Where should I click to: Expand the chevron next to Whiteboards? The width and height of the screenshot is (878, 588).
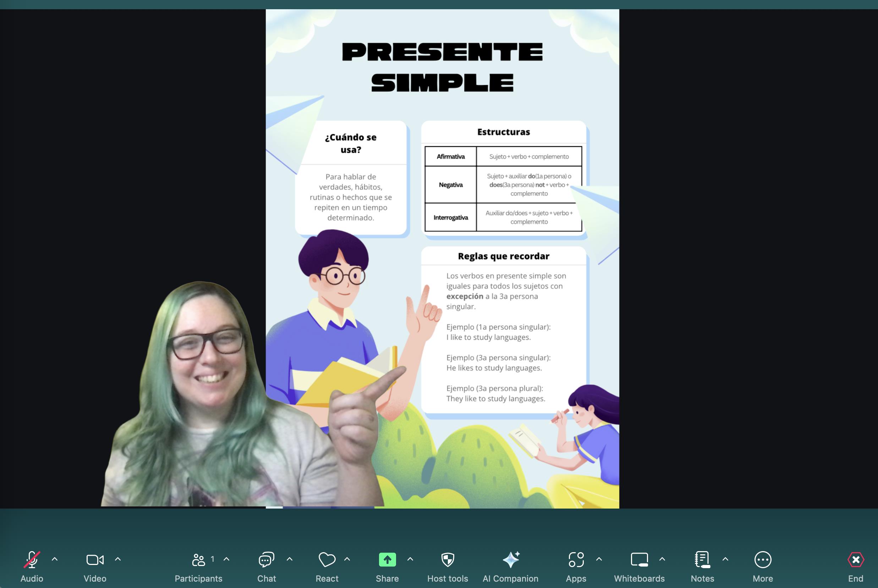[x=662, y=559]
